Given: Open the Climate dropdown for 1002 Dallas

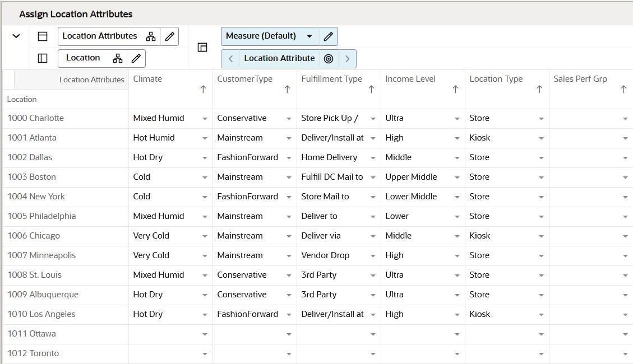Looking at the screenshot, I should point(205,157).
